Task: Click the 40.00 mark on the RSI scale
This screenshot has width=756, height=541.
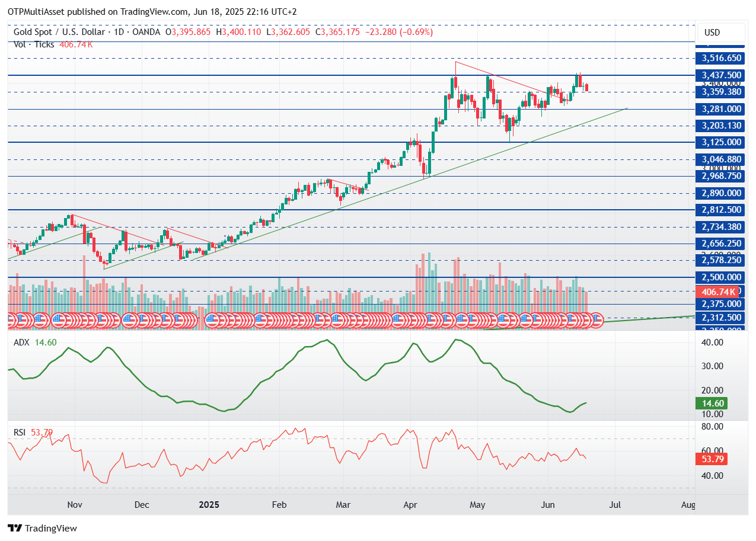Action: 713,475
